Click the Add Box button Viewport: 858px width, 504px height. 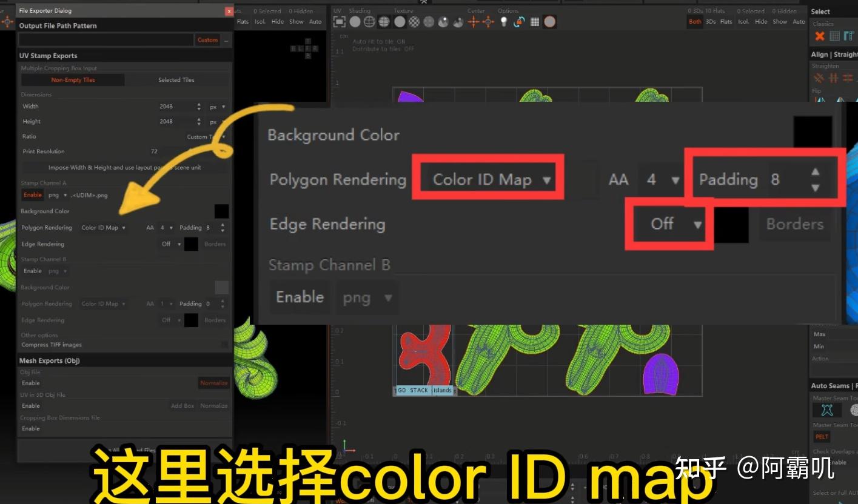tap(183, 406)
